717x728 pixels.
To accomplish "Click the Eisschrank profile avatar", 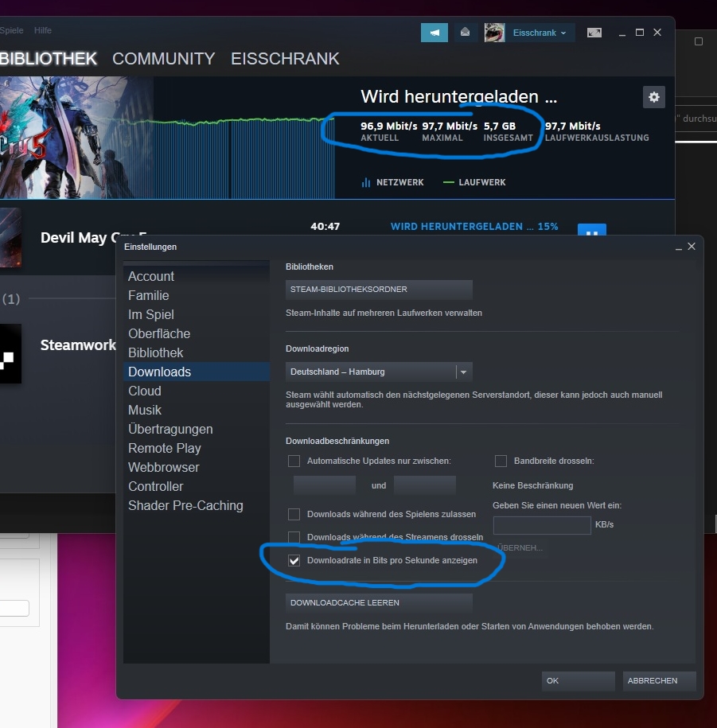I will (494, 33).
